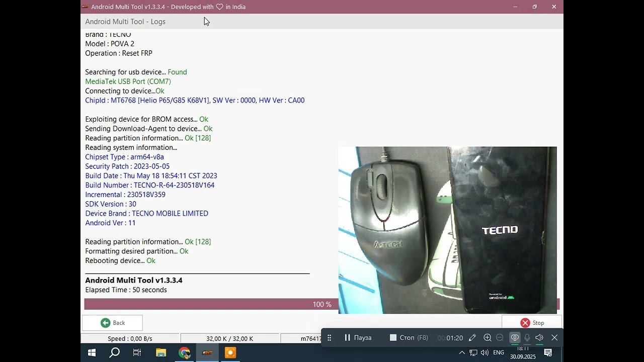The height and width of the screenshot is (362, 644).
Task: Click 'Searching for usb device... Found' line
Action: click(136, 72)
